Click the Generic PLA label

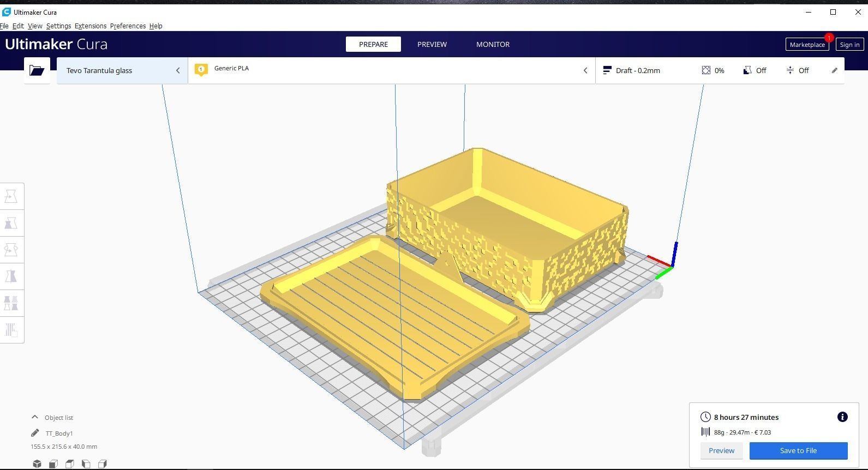[231, 68]
